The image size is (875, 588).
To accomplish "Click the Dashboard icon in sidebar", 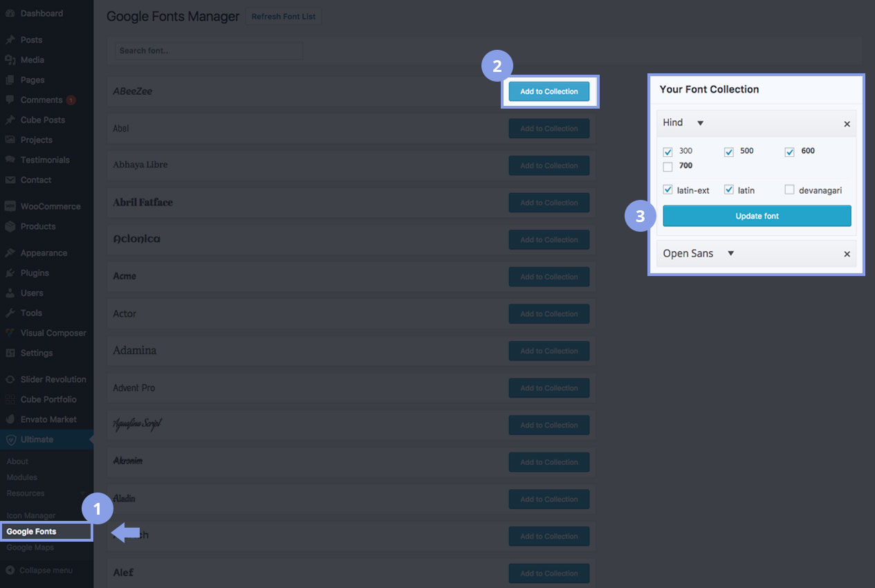I will (10, 13).
